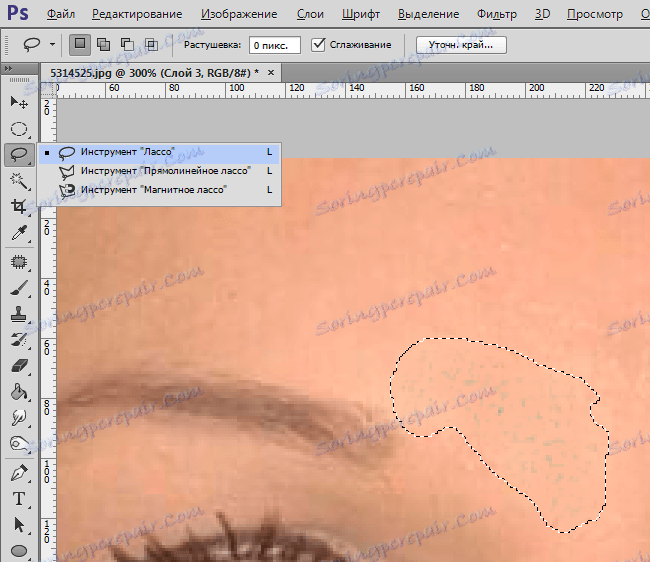
Task: Toggle the Сглаживание anti-alias checkbox
Action: [318, 45]
